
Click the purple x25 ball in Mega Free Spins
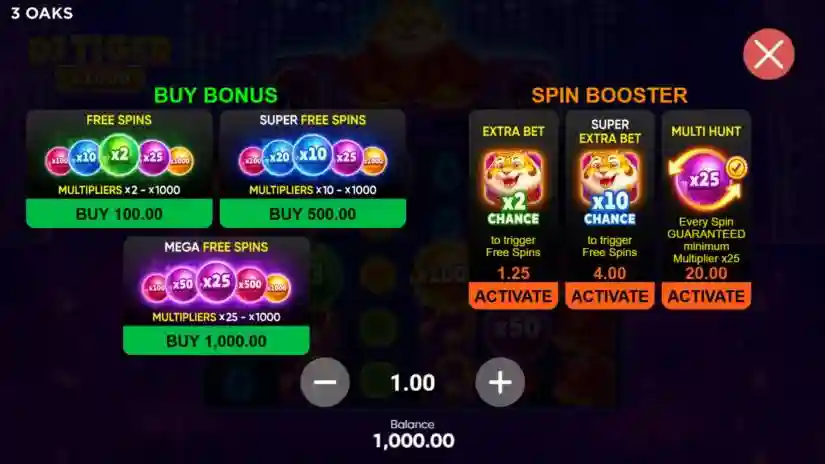pyautogui.click(x=216, y=281)
